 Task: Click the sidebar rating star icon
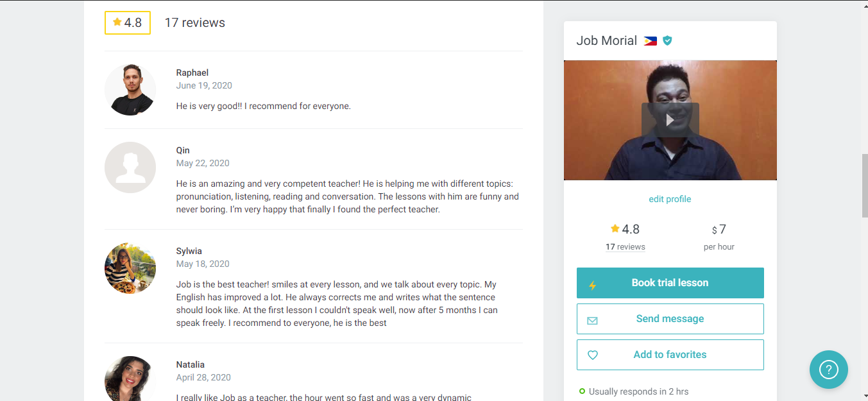tap(615, 228)
